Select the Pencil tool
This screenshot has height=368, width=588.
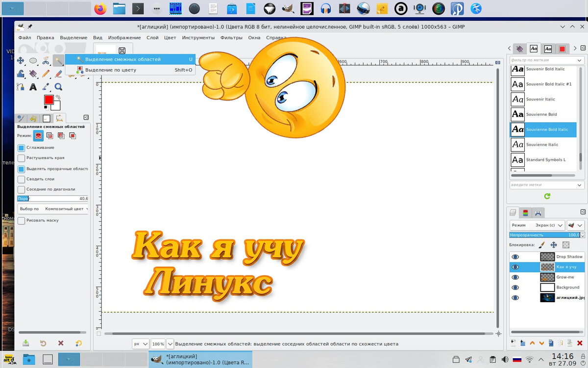coord(46,74)
